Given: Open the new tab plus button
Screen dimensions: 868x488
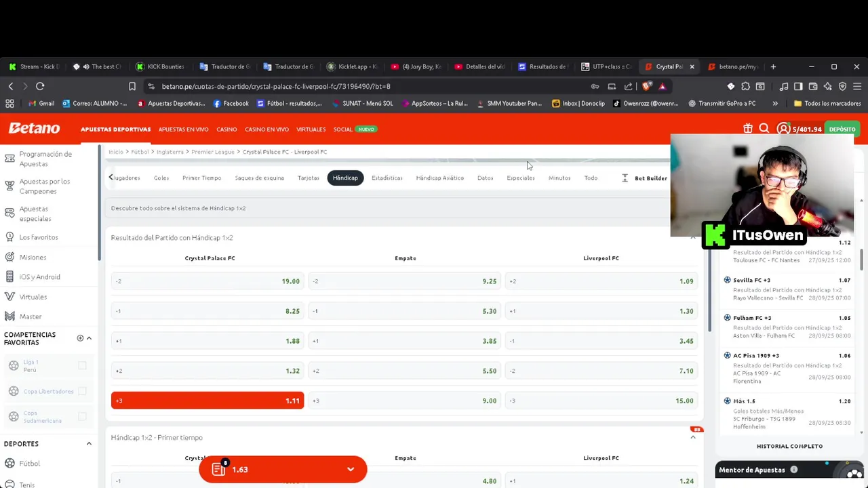Looking at the screenshot, I should pos(773,66).
